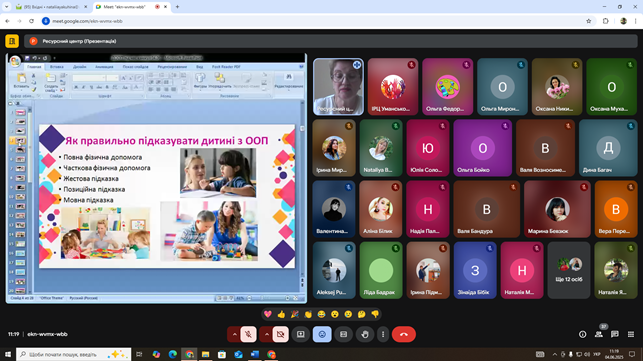Switch to the Meet browser tab
This screenshot has height=361, width=643.
point(131,7)
